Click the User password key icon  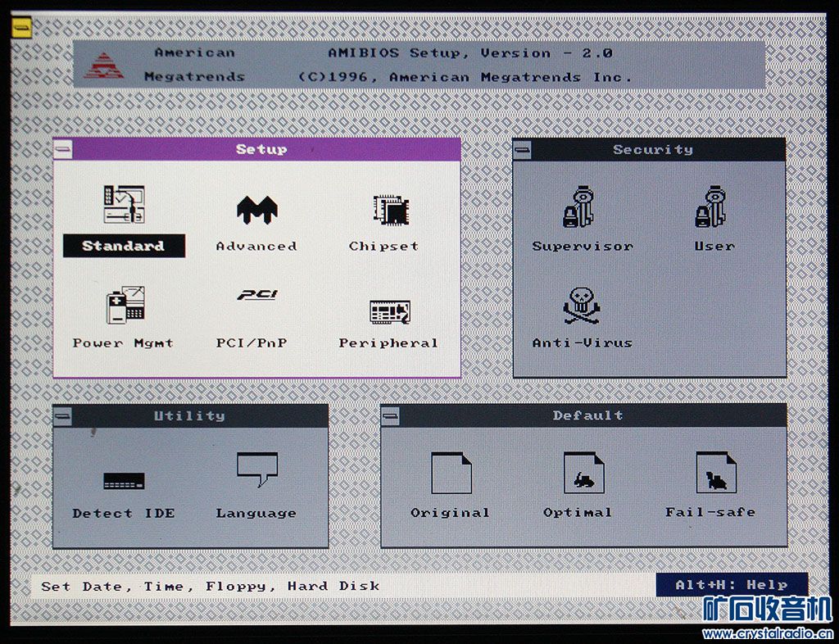[x=711, y=206]
